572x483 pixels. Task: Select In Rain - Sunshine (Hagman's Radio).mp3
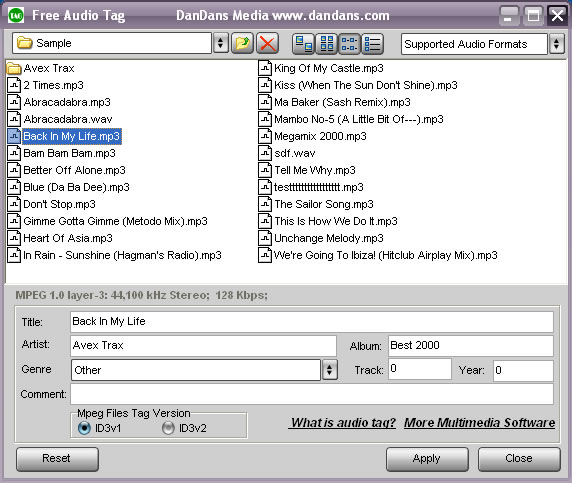[122, 255]
